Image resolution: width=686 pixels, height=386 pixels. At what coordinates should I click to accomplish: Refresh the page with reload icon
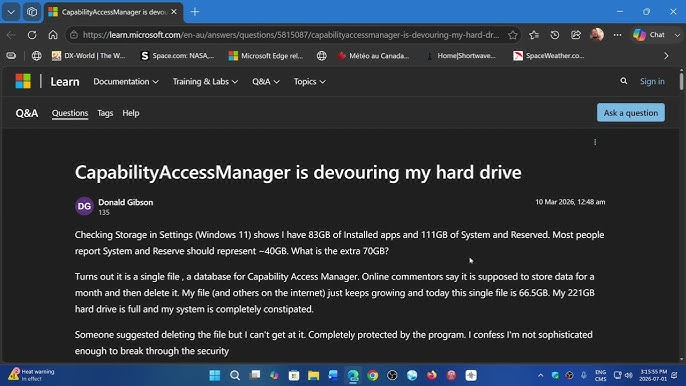[32, 35]
